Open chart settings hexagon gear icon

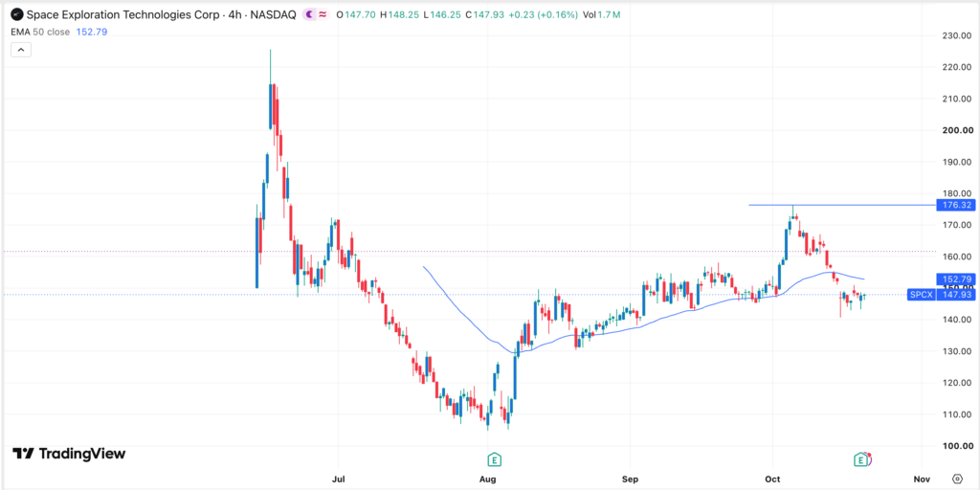(x=957, y=479)
